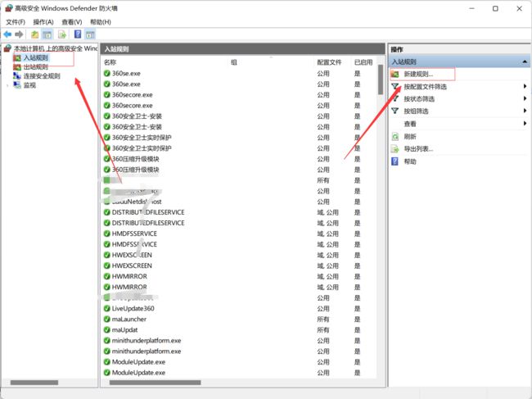
Task: Select the last ModuleUpdate.exe rule
Action: 139,373
